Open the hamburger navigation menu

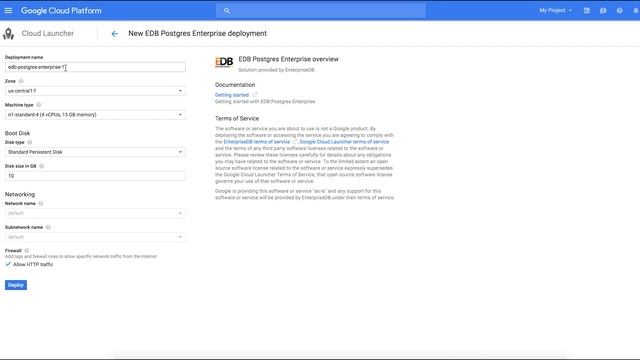pyautogui.click(x=8, y=11)
